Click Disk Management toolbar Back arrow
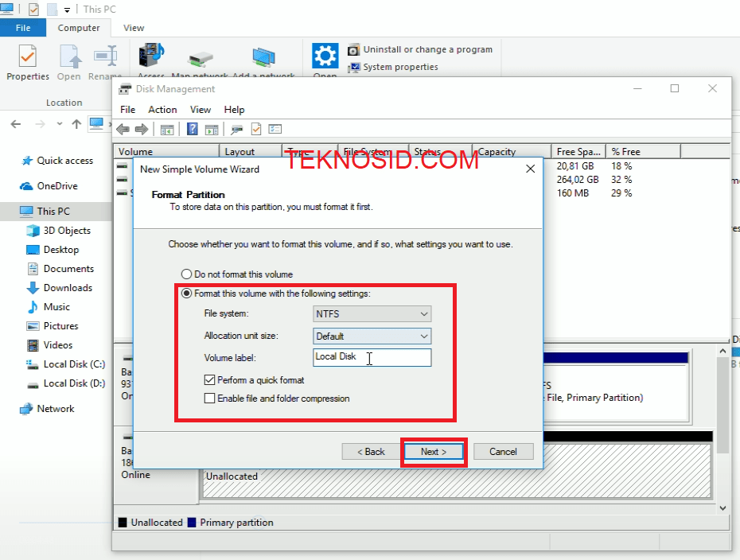This screenshot has width=740, height=560. (x=123, y=129)
